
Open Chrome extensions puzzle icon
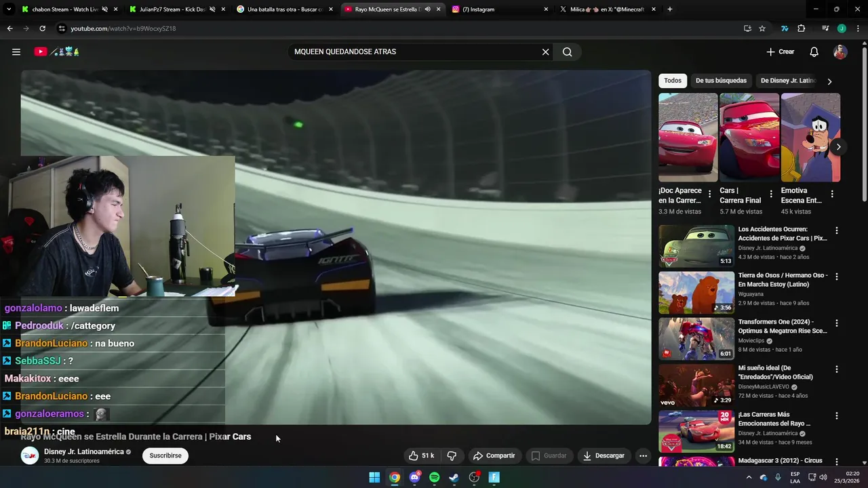(x=802, y=28)
